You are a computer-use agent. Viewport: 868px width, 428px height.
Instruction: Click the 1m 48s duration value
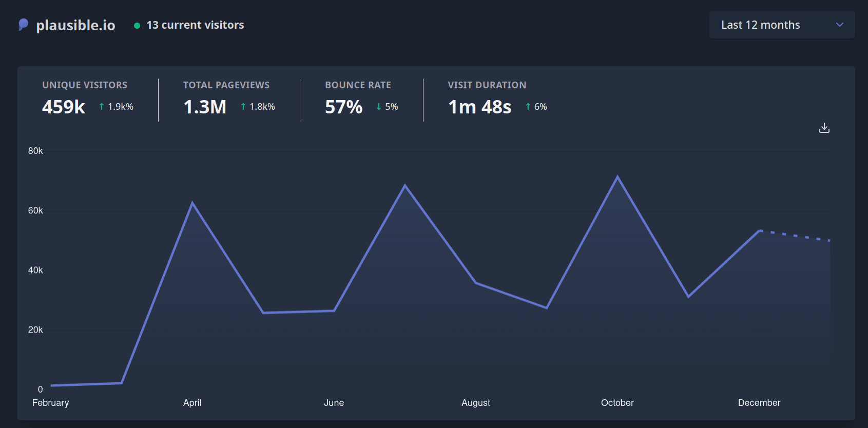pos(479,107)
